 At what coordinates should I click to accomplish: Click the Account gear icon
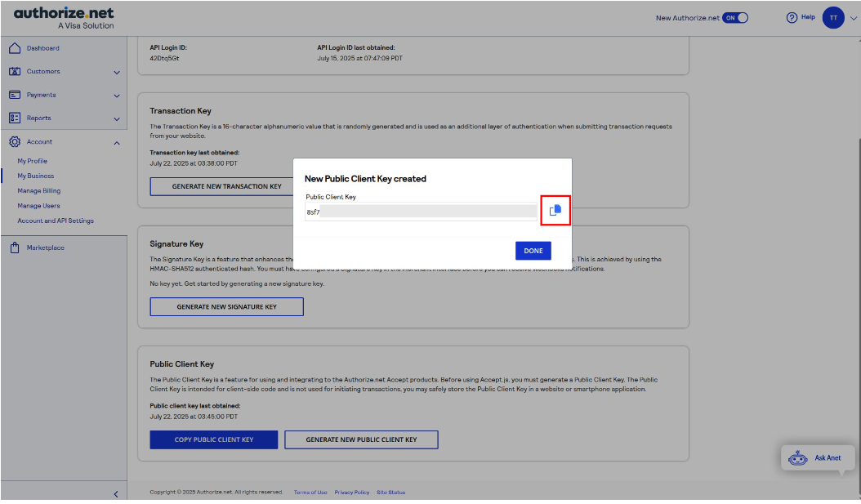(15, 141)
